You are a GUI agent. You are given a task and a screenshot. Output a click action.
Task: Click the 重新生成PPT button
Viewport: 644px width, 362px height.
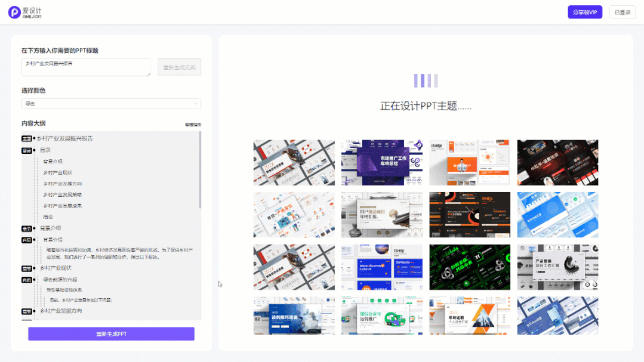pos(111,334)
